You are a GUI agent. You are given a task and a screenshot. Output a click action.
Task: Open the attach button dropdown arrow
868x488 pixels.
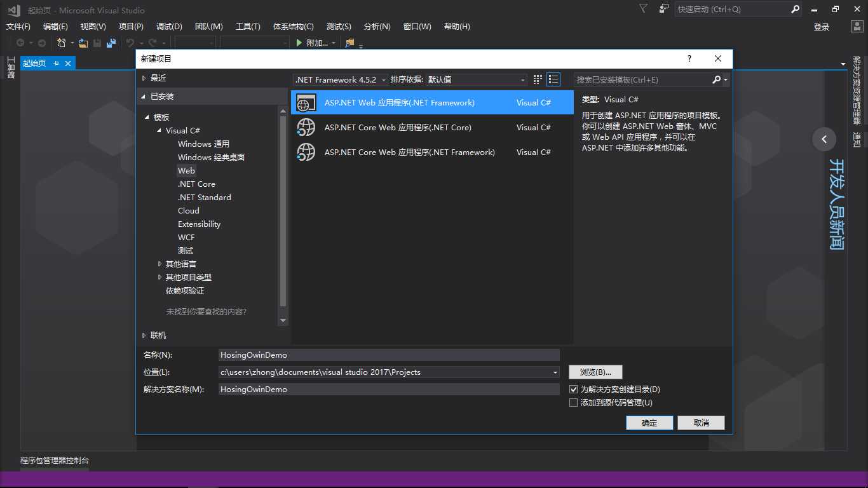pos(335,43)
